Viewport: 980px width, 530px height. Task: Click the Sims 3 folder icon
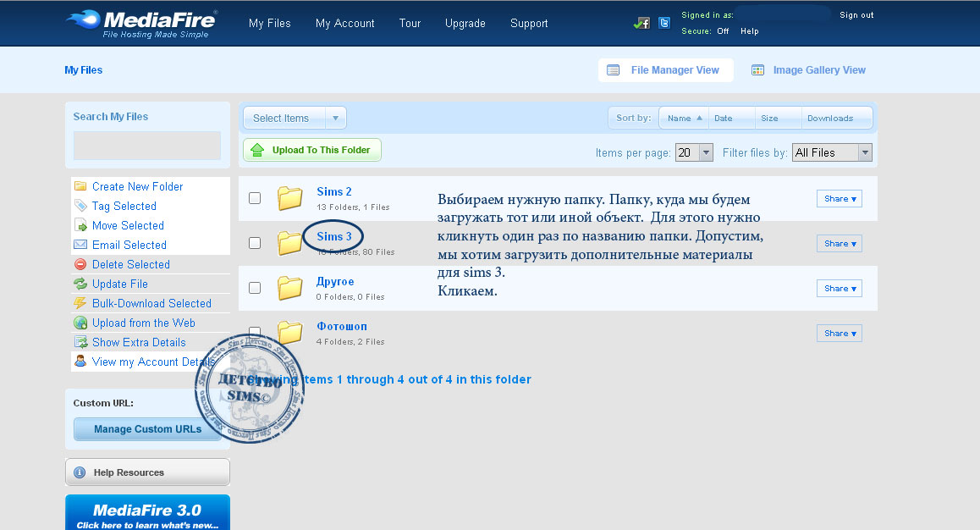289,243
